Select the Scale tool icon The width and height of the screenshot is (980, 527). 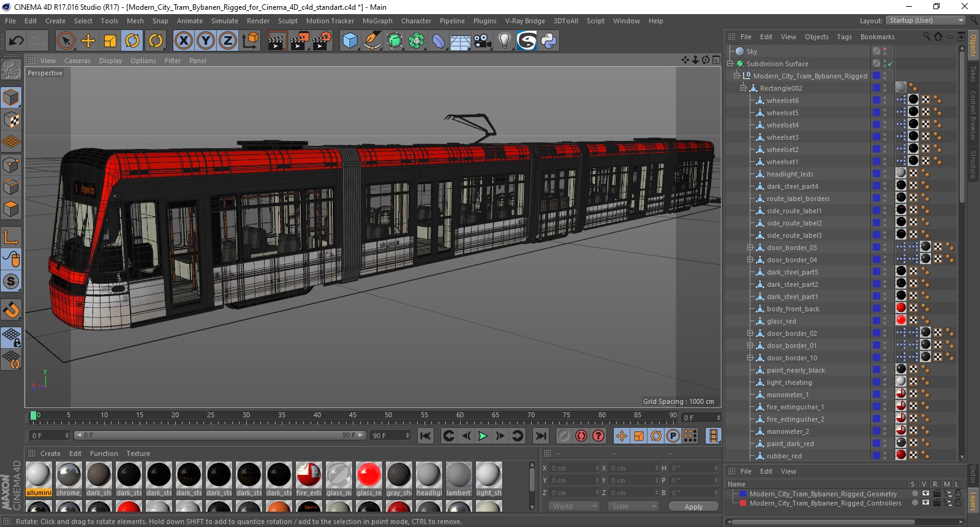click(110, 41)
